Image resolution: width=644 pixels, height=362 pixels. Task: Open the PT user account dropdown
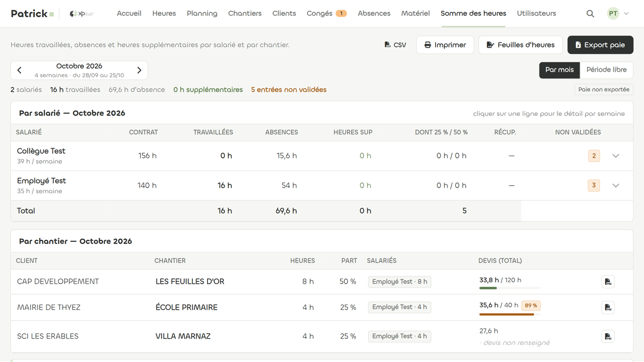pos(618,14)
